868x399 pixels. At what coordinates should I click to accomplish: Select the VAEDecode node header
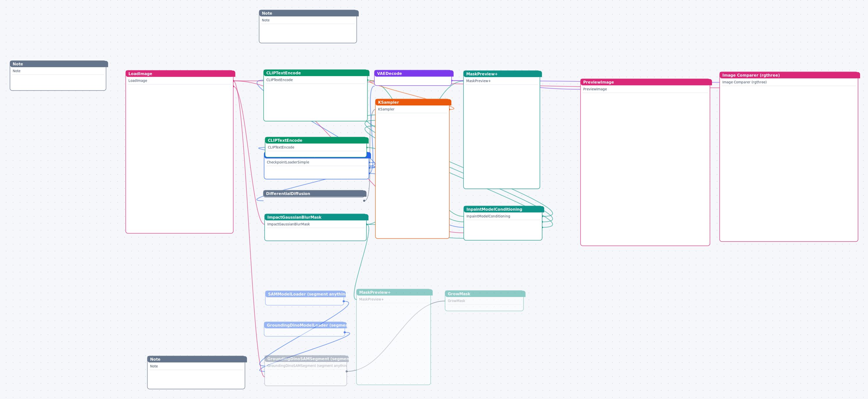tap(414, 73)
